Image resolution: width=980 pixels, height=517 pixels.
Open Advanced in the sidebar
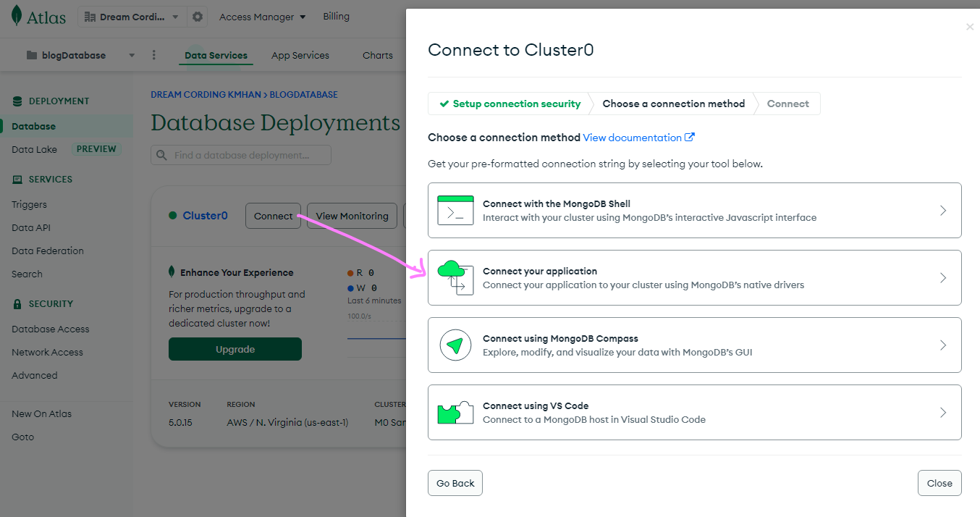34,375
